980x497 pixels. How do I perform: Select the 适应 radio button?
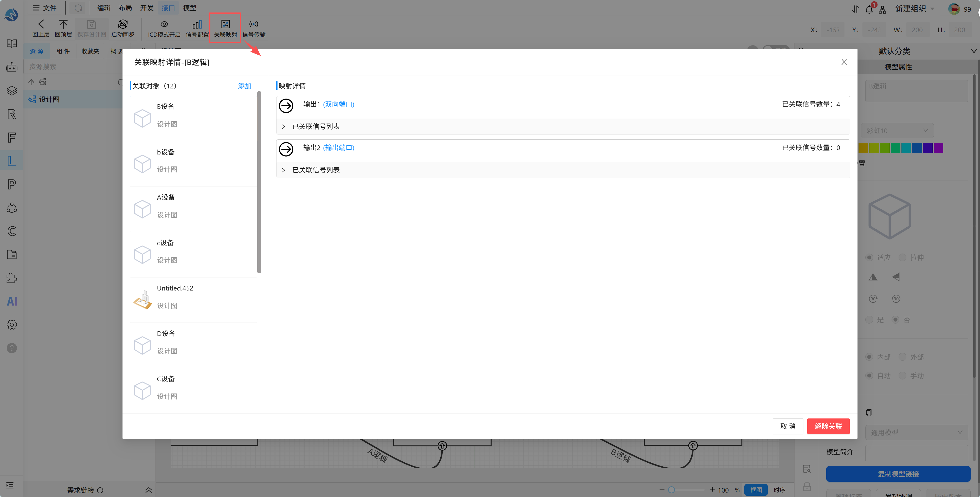point(869,258)
